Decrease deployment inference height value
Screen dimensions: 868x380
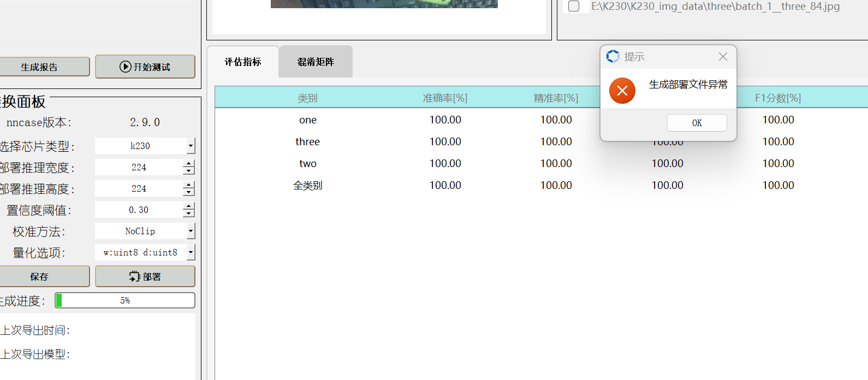[189, 192]
